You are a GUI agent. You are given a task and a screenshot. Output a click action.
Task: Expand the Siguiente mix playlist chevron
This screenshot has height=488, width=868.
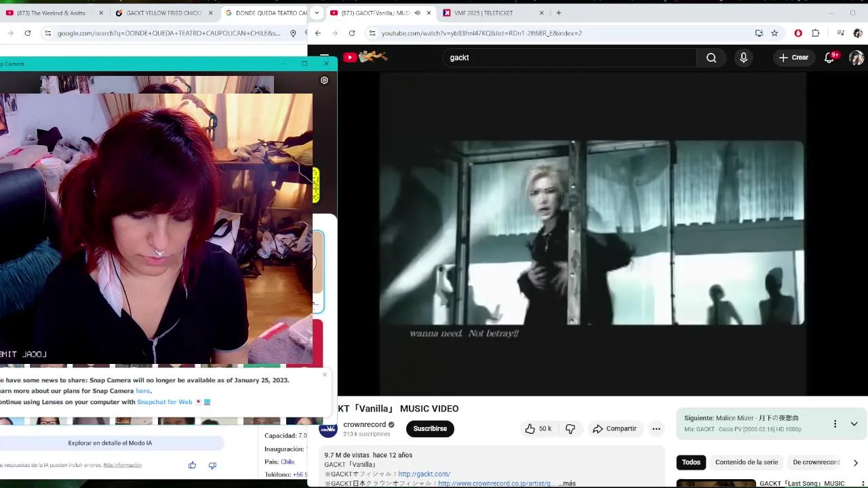854,424
